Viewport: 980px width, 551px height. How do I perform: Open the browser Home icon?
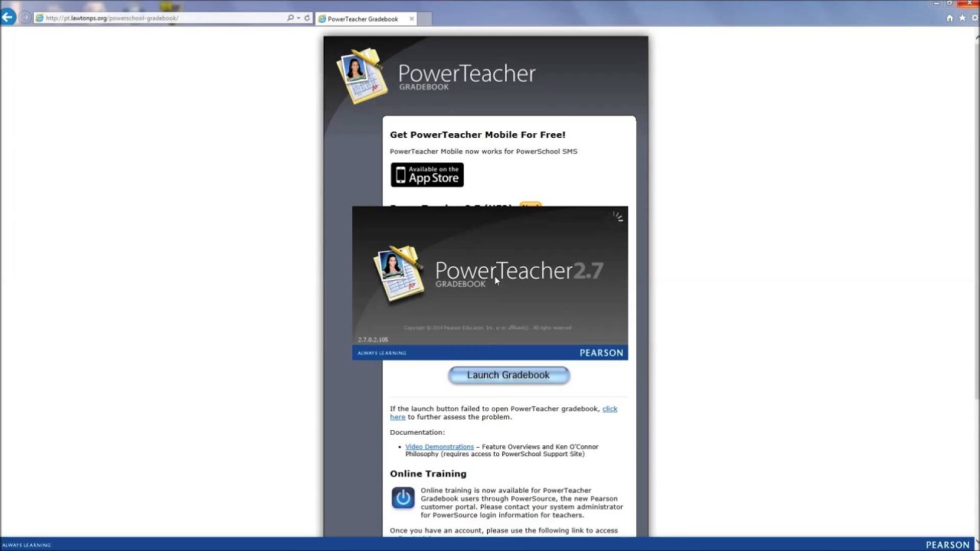(950, 18)
